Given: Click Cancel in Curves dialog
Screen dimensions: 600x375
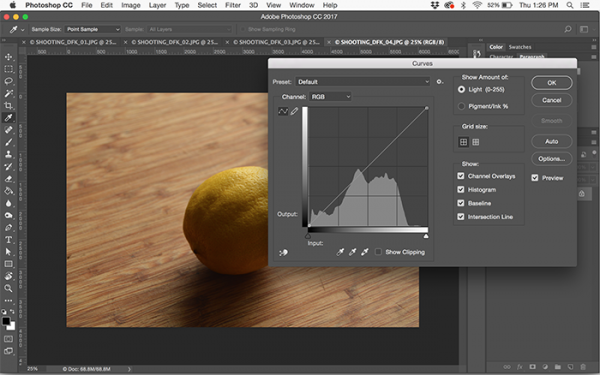Looking at the screenshot, I should tap(551, 100).
